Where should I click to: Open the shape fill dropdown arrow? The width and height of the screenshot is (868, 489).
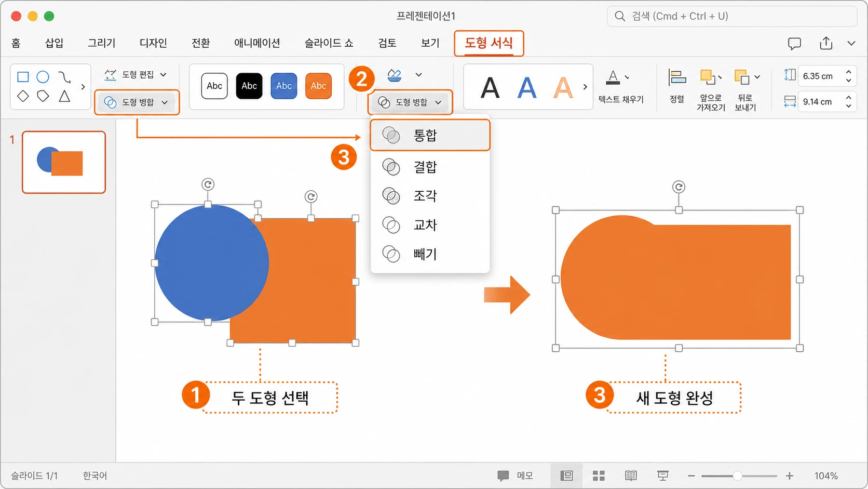coord(418,75)
